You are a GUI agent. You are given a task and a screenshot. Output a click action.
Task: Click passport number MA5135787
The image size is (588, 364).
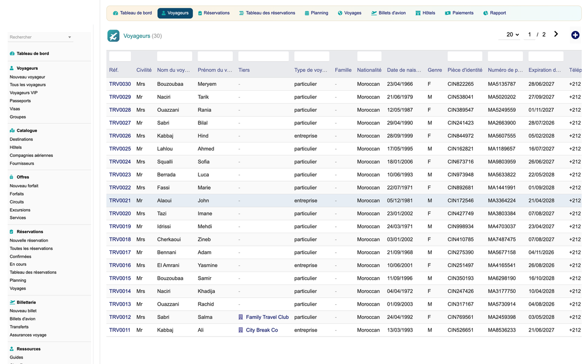502,84
